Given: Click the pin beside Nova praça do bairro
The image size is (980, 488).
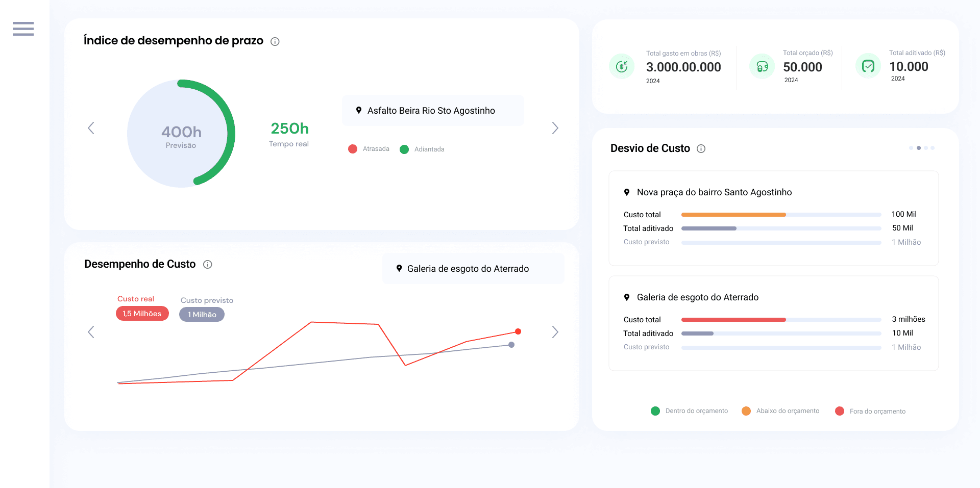Looking at the screenshot, I should (x=627, y=192).
